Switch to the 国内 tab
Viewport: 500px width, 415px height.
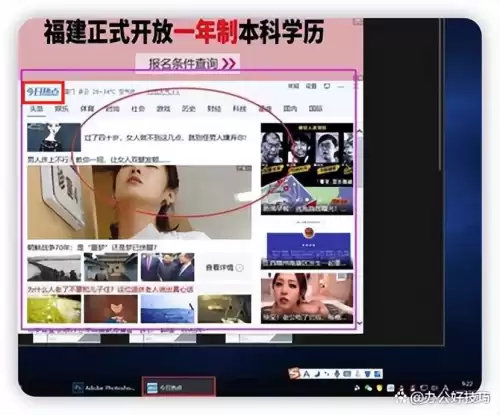[290, 109]
